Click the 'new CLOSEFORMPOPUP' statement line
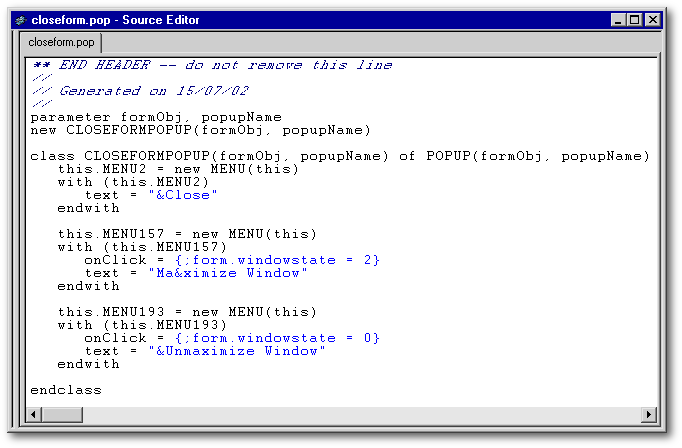Image resolution: width=682 pixels, height=448 pixels. (200, 130)
